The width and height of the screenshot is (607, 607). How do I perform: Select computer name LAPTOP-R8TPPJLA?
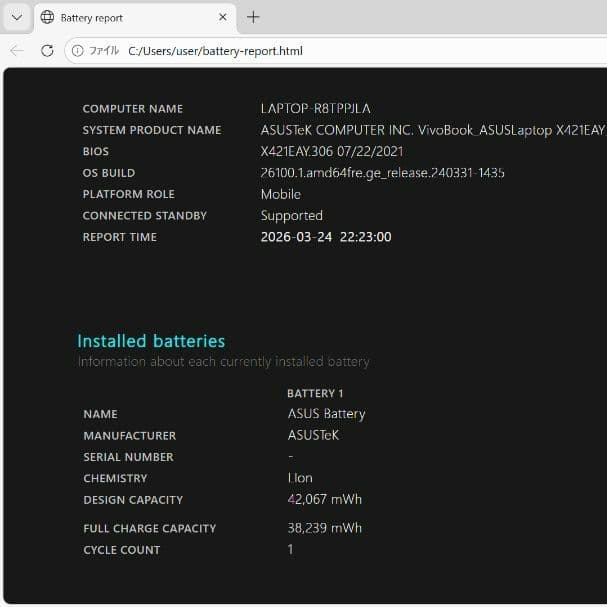pyautogui.click(x=316, y=109)
